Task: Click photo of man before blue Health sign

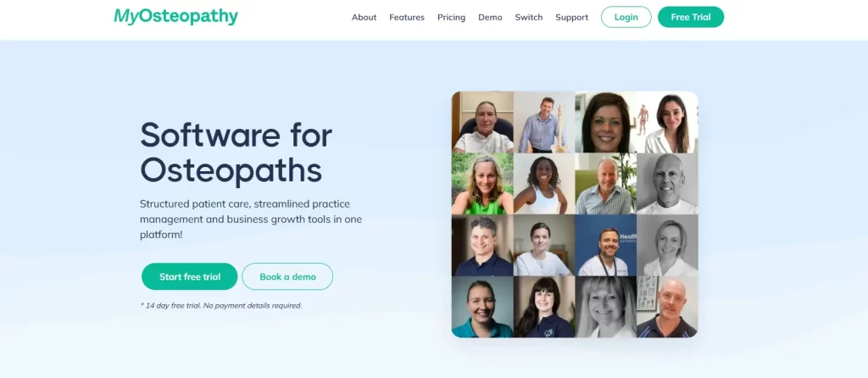Action: 605,245
